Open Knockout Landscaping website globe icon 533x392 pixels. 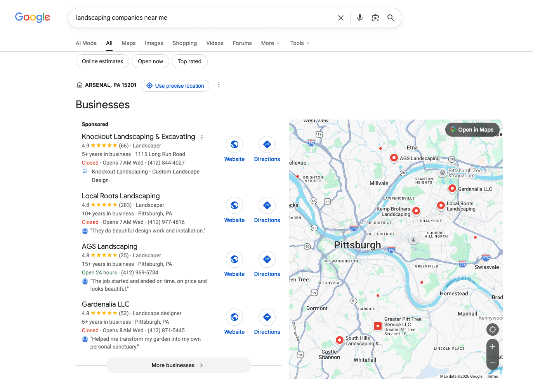[x=234, y=144]
